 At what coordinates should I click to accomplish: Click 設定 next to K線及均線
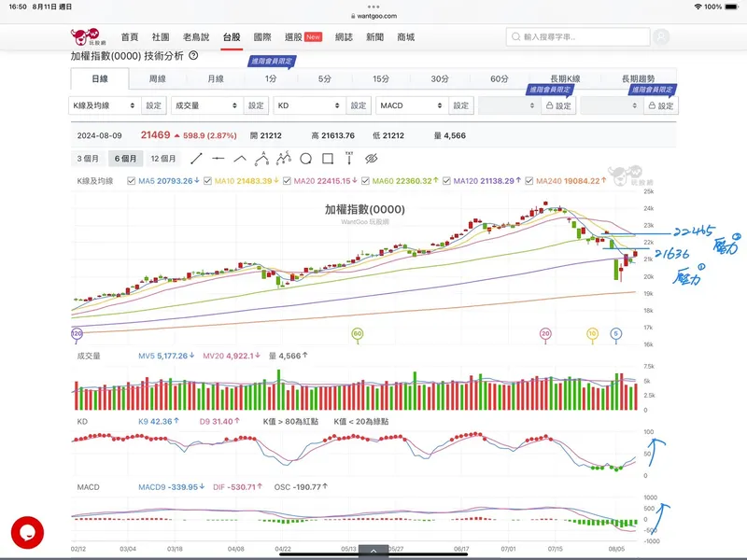[153, 105]
